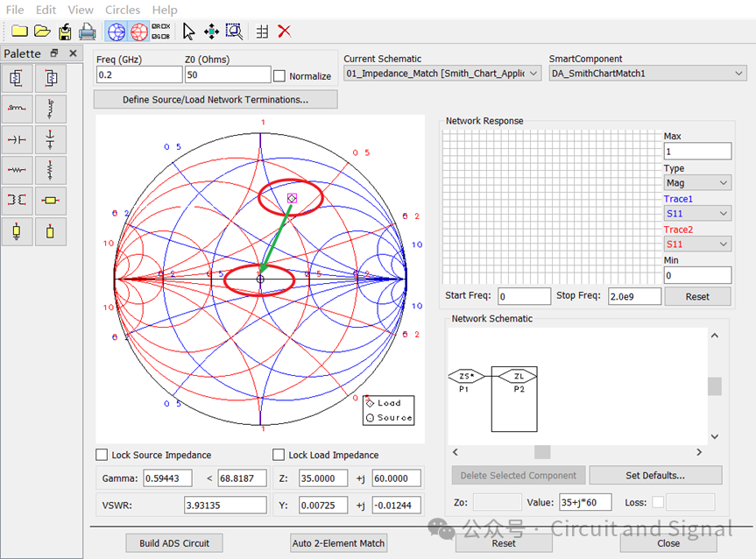Click the Stop Freq field showing 2.0e9

tap(634, 296)
